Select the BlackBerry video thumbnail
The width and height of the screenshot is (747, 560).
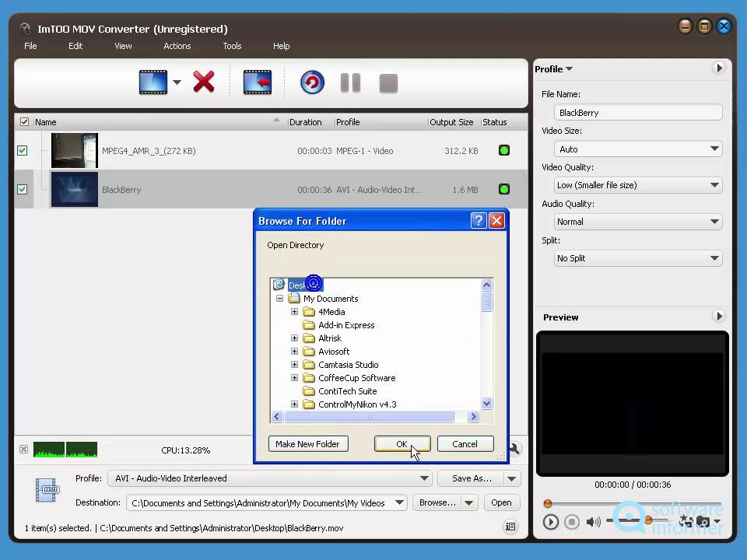[75, 190]
